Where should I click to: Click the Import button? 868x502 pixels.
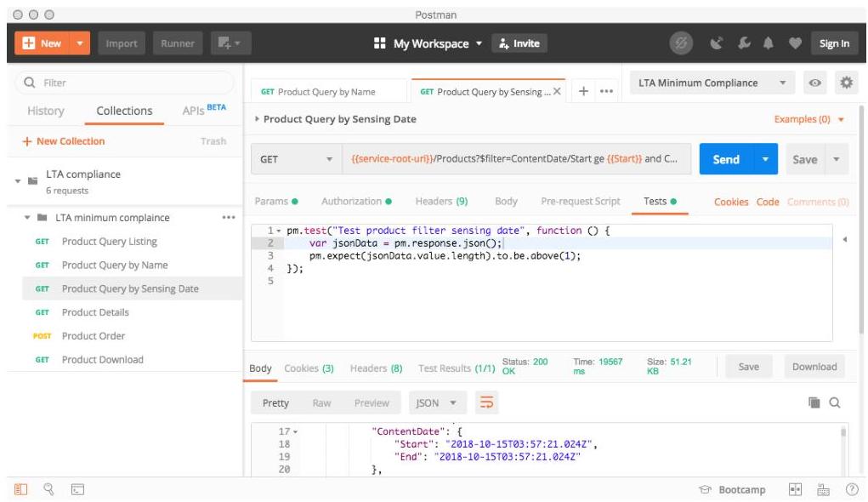click(122, 43)
